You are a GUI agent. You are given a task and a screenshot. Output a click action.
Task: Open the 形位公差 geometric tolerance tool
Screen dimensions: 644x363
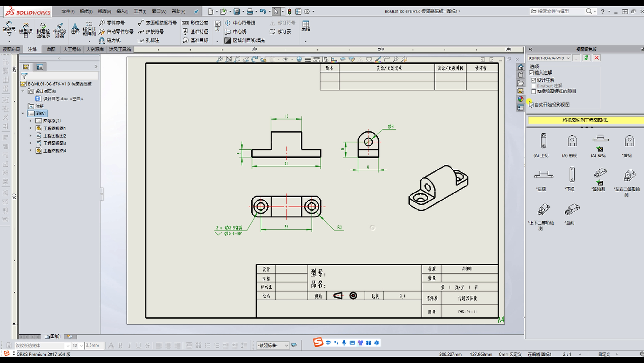coord(196,23)
